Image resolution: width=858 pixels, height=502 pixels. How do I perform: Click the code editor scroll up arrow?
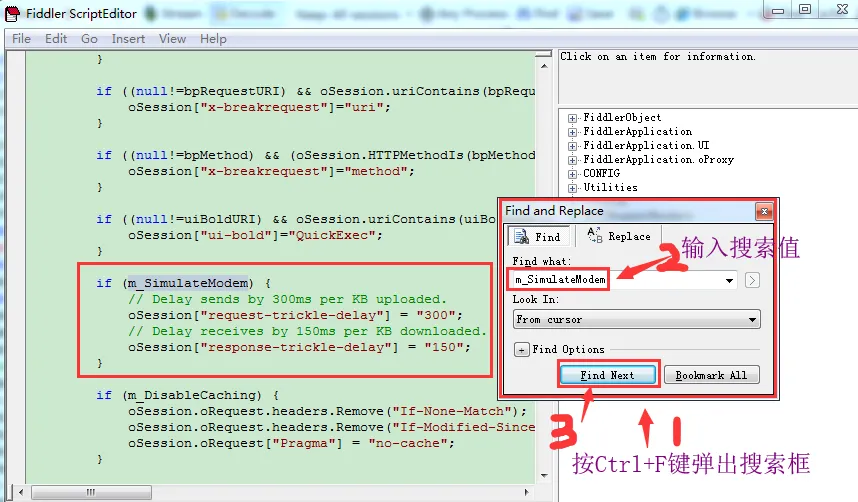point(544,66)
